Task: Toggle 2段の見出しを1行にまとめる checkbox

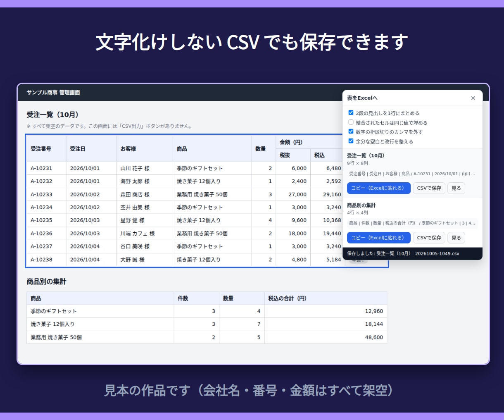Action: click(351, 112)
